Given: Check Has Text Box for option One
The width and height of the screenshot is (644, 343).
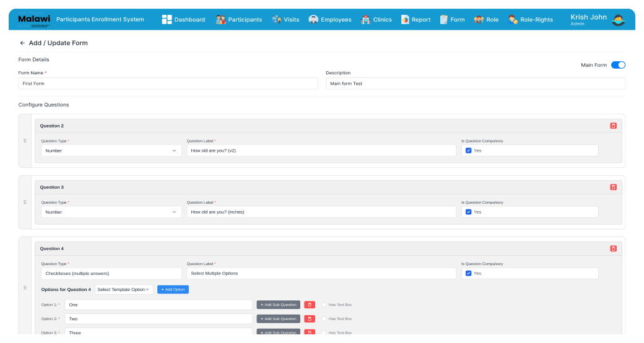Looking at the screenshot, I should pos(324,305).
